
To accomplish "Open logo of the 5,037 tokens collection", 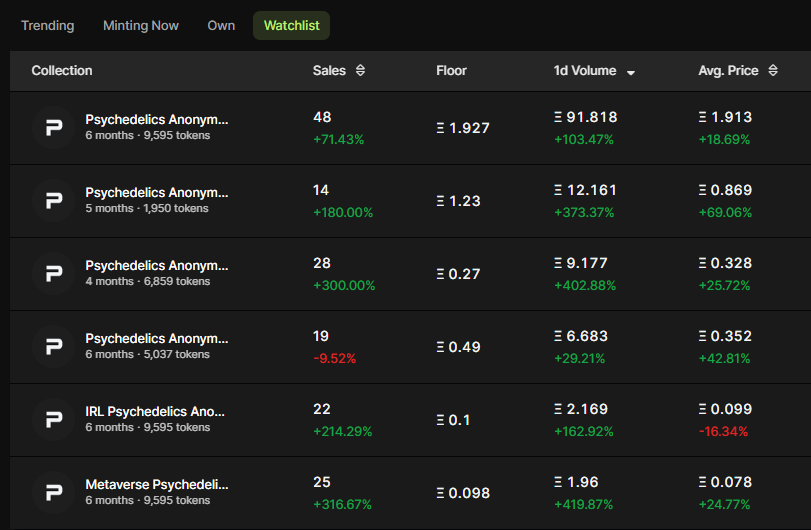I will [53, 346].
